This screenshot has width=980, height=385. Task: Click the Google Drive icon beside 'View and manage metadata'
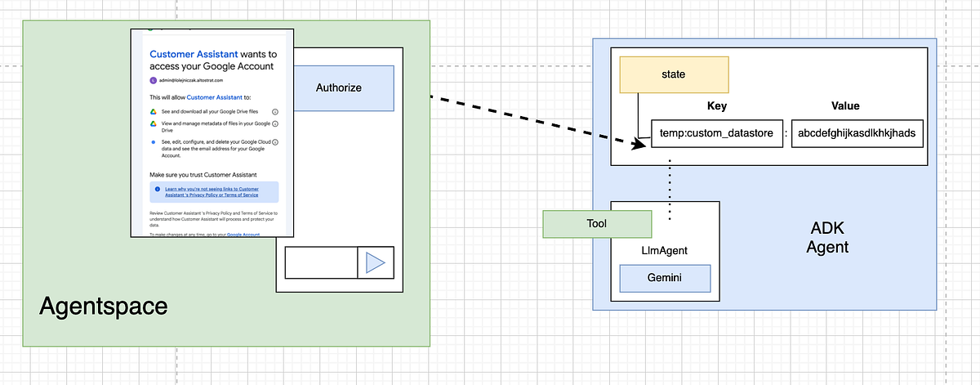[x=153, y=123]
